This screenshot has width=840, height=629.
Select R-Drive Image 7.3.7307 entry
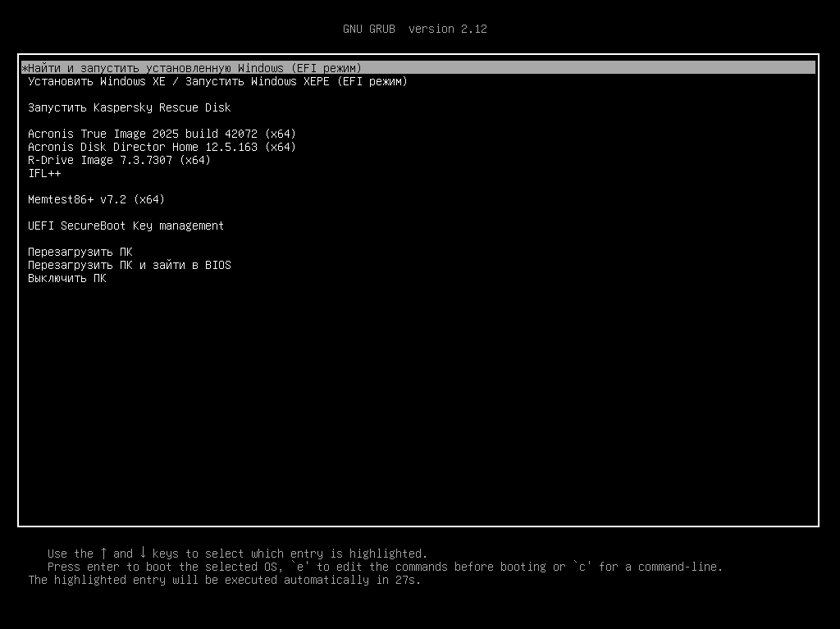(x=119, y=160)
